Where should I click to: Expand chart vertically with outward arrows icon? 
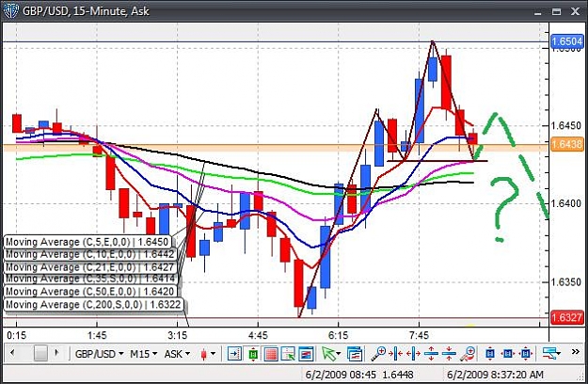(431, 353)
